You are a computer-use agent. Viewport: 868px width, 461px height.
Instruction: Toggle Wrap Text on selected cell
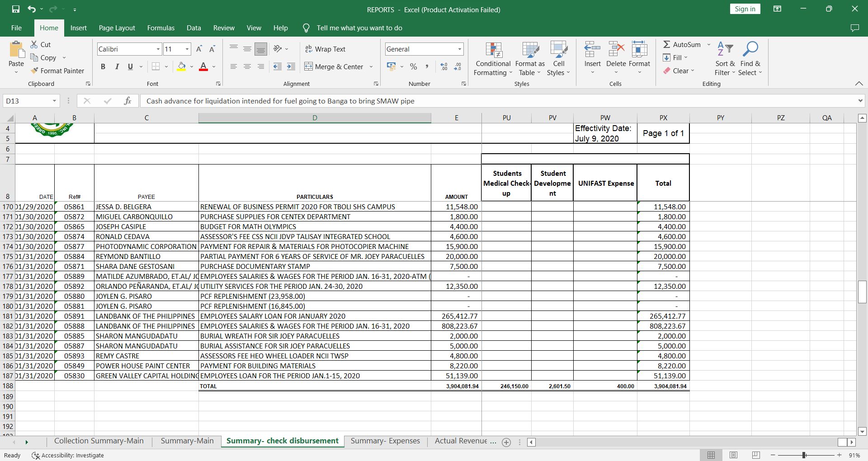click(325, 49)
